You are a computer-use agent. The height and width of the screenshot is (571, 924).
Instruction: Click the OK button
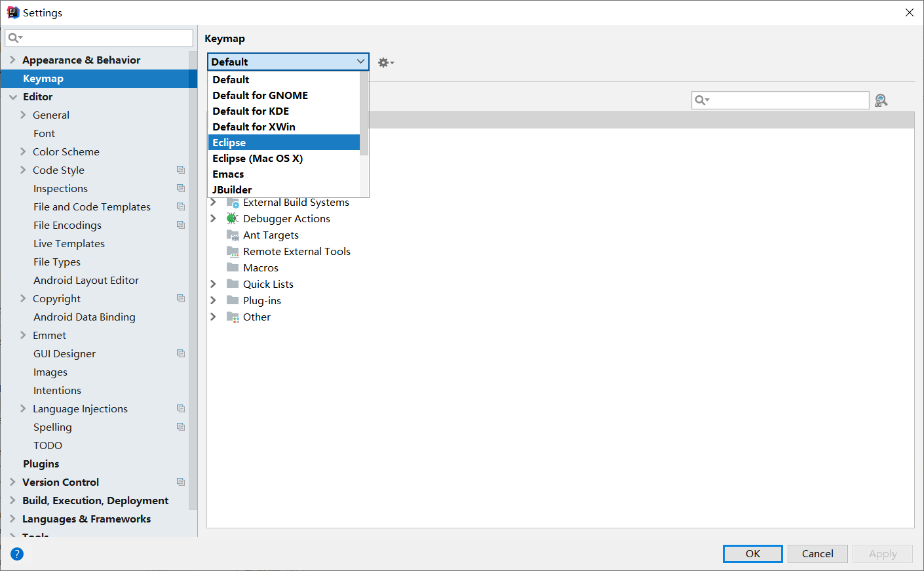(752, 553)
